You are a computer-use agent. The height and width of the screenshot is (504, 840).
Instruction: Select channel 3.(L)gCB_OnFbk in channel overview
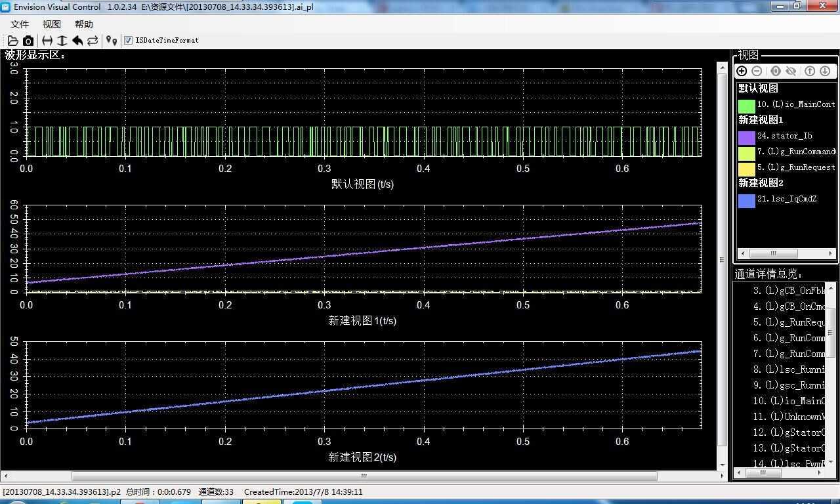click(789, 291)
